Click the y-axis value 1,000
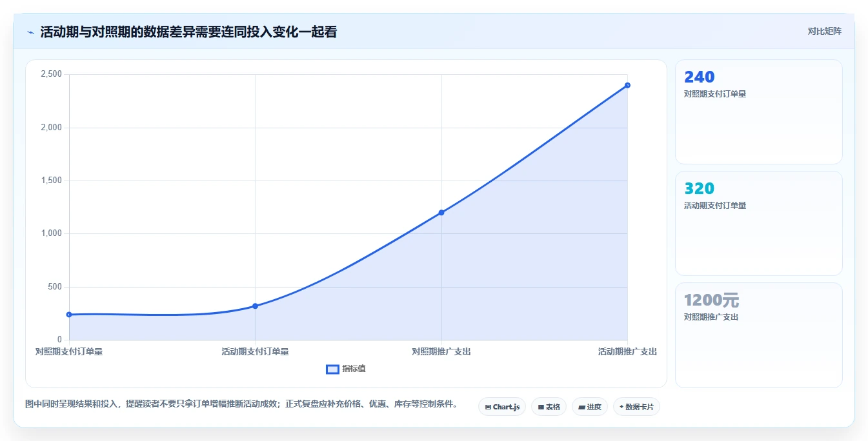This screenshot has height=441, width=868. [x=51, y=233]
